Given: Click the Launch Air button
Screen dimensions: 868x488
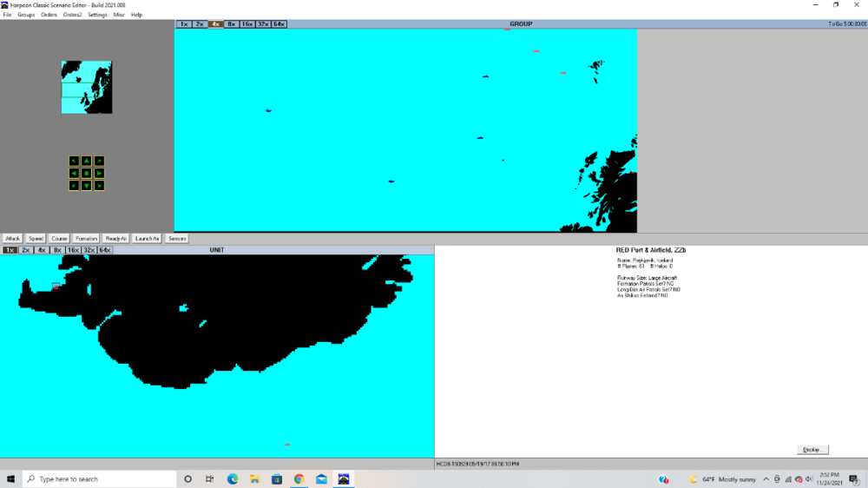Looking at the screenshot, I should (147, 238).
